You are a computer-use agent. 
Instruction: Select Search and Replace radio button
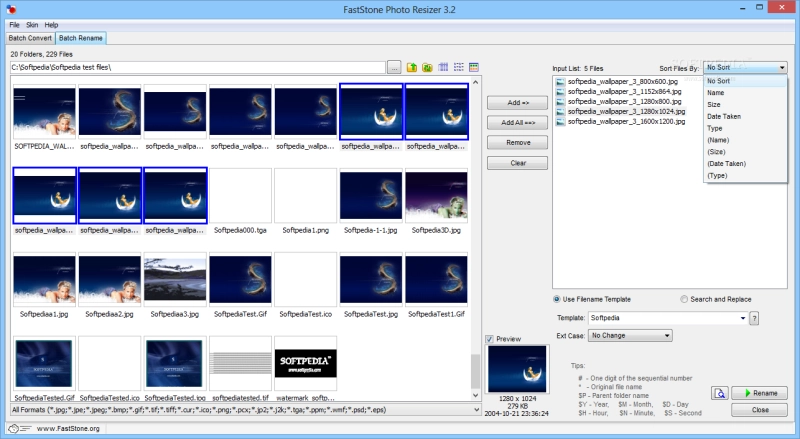684,299
